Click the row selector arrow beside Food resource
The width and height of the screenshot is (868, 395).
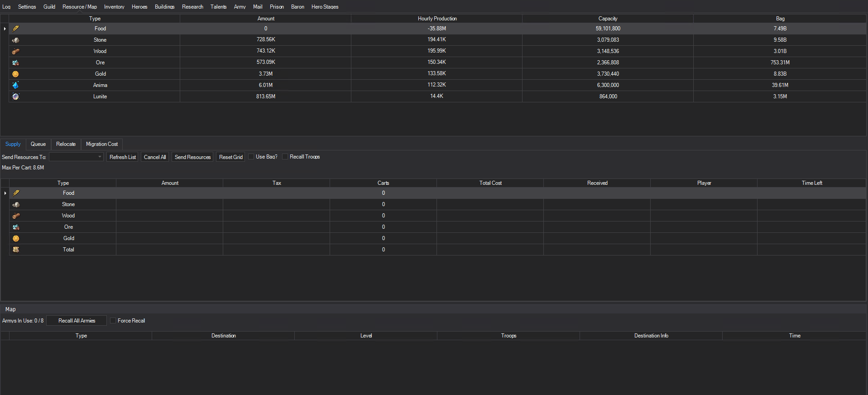pyautogui.click(x=5, y=29)
